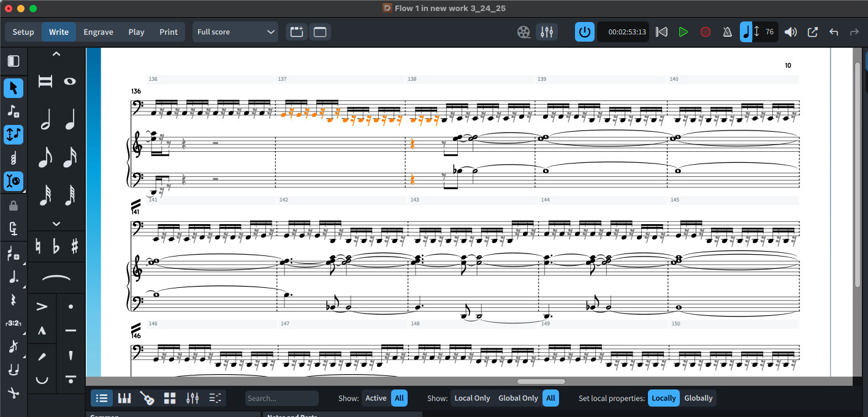Select double whole note duration
868x417 pixels.
tap(45, 81)
